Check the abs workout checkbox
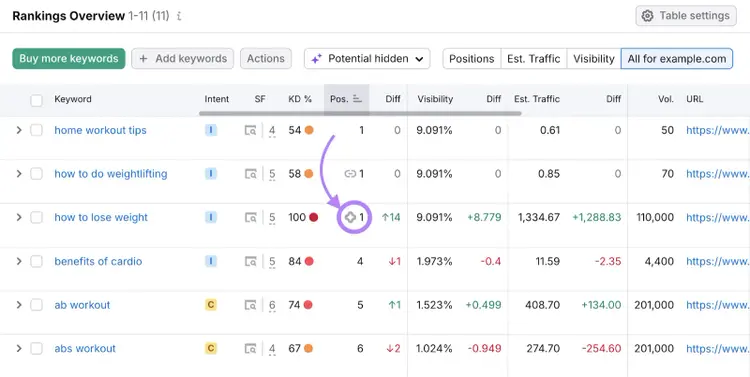750x377 pixels. tap(36, 348)
